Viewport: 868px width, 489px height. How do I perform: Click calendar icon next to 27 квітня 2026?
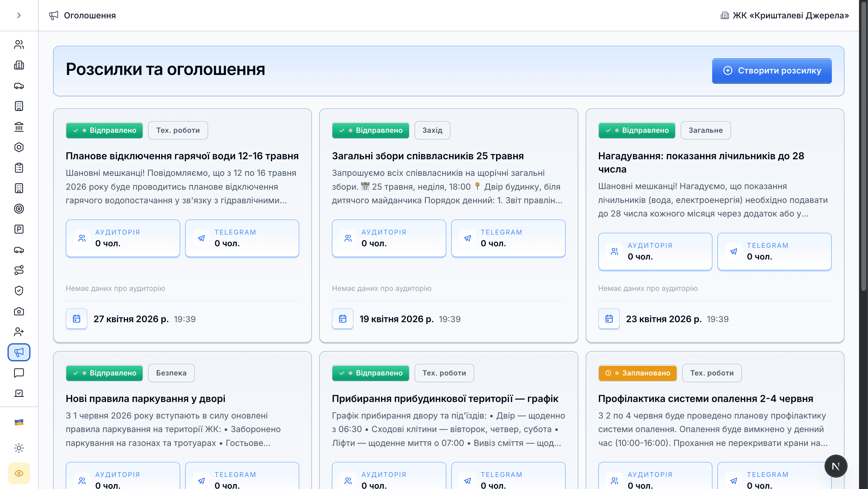[x=77, y=319]
